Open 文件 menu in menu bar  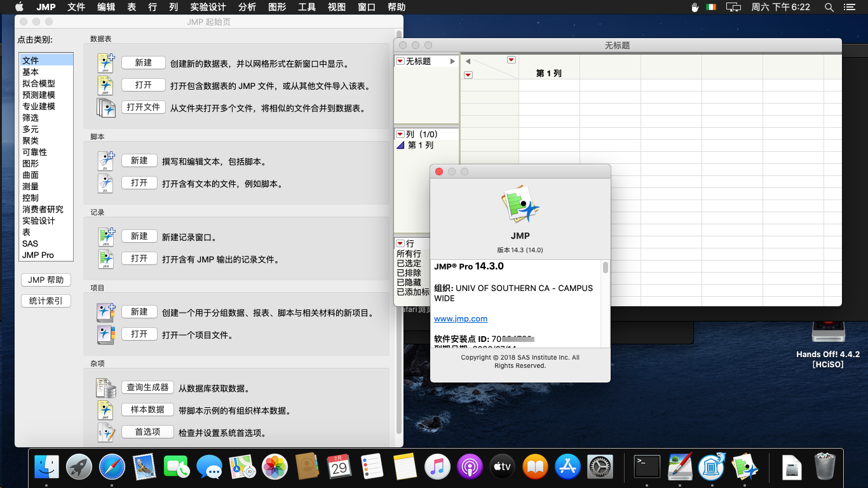(76, 7)
